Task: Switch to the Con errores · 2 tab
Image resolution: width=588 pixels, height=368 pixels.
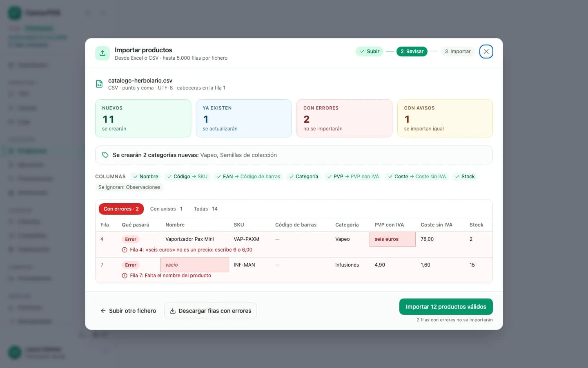Action: click(121, 209)
